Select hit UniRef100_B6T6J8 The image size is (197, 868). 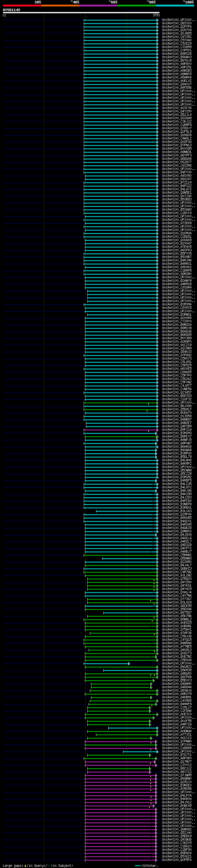tap(176, 60)
